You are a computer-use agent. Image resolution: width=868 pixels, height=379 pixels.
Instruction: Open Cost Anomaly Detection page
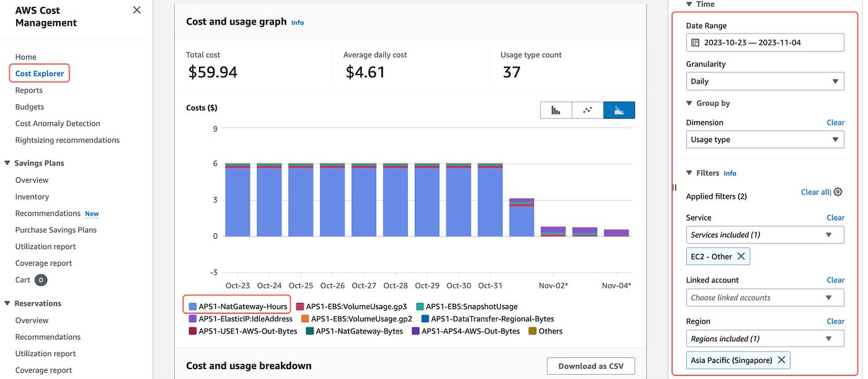[x=58, y=124]
